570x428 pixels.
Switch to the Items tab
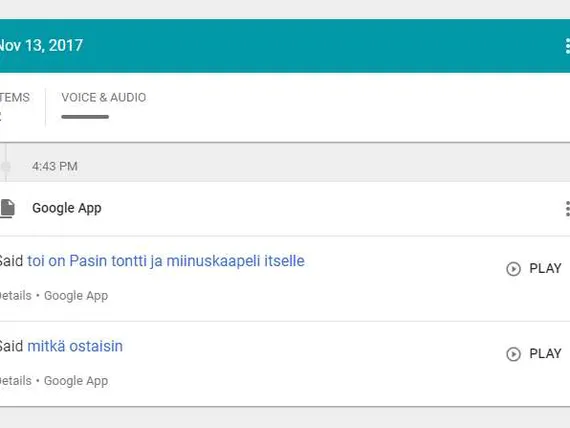point(15,97)
